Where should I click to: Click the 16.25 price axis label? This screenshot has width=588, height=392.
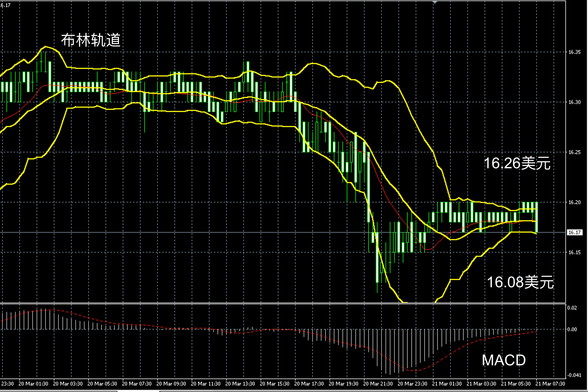coord(575,152)
